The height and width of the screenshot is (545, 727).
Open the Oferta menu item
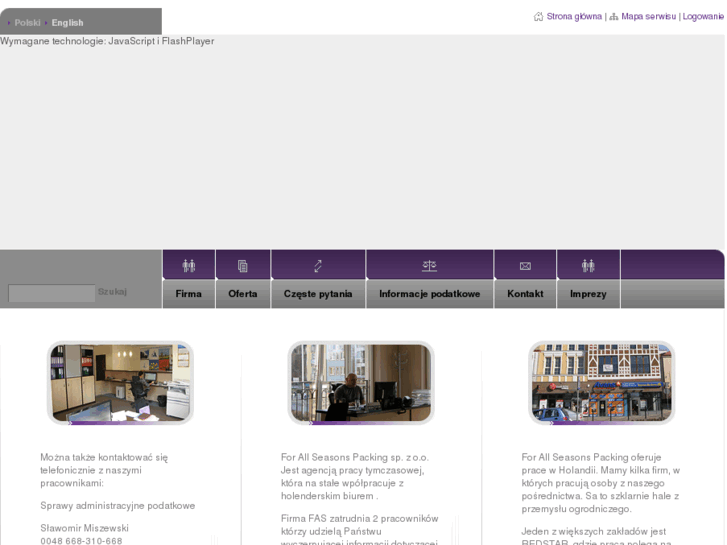[x=242, y=294]
